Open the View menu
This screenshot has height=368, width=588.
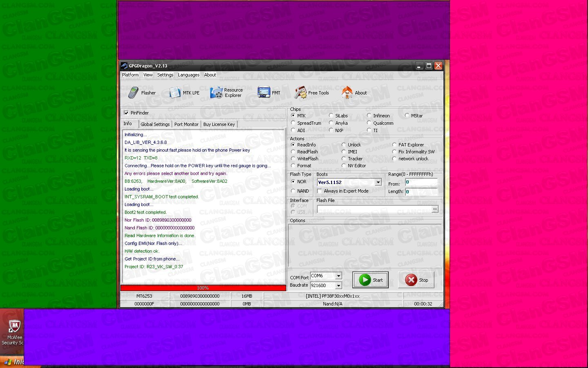(x=148, y=75)
